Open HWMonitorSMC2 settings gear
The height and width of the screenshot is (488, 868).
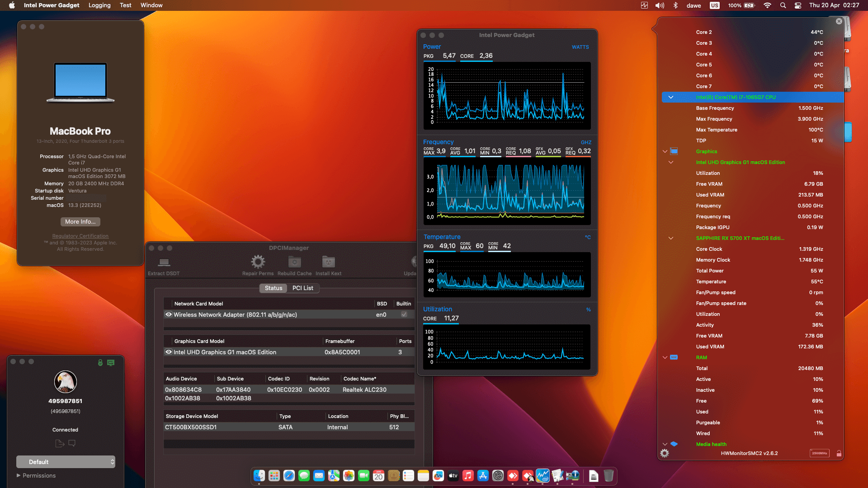pos(664,453)
